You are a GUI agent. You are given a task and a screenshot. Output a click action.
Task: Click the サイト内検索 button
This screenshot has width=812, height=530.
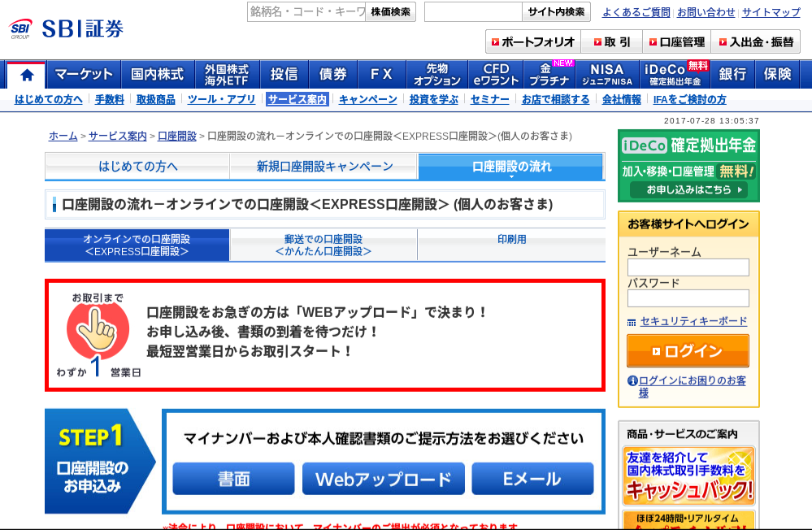[x=556, y=11]
